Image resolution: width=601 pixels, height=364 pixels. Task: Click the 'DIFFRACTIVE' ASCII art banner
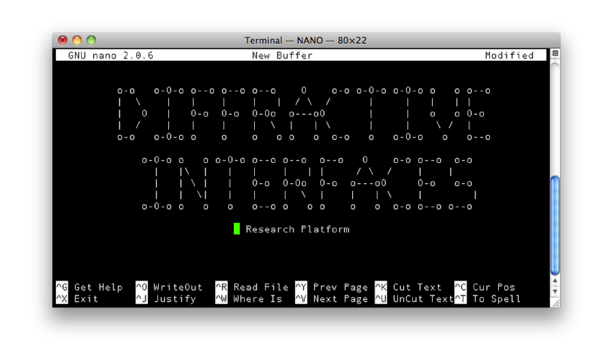[x=304, y=114]
